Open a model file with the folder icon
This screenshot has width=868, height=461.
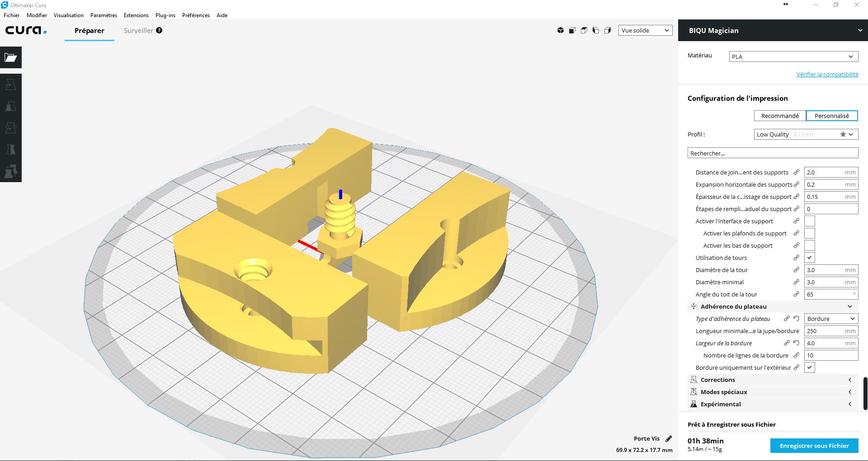tap(11, 57)
